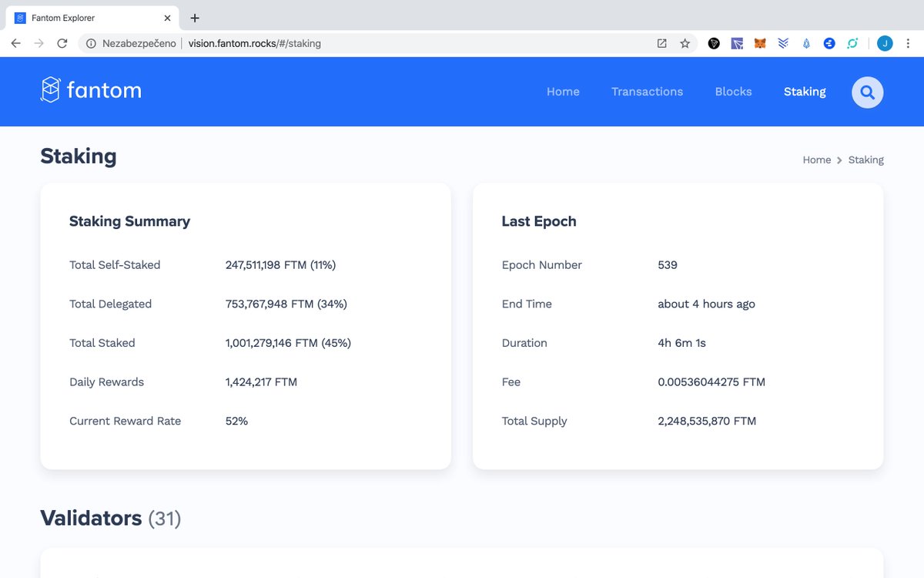Click the Last Epoch card title

click(539, 221)
